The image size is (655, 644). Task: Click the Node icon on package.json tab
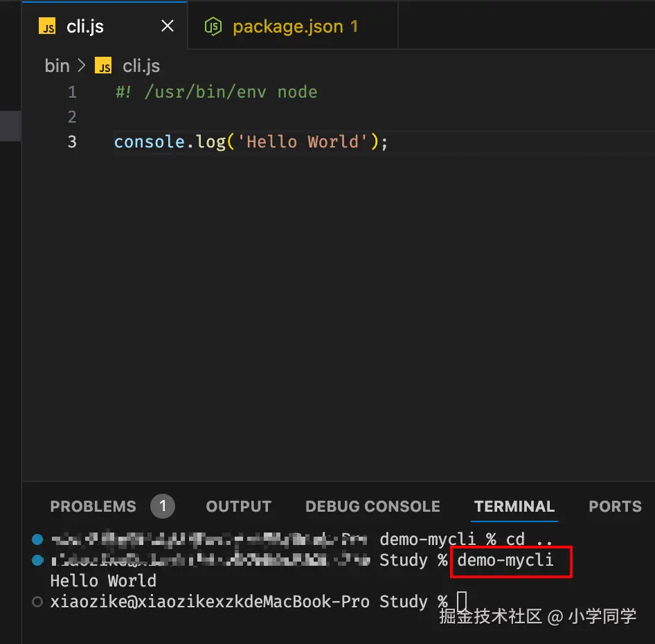(213, 27)
